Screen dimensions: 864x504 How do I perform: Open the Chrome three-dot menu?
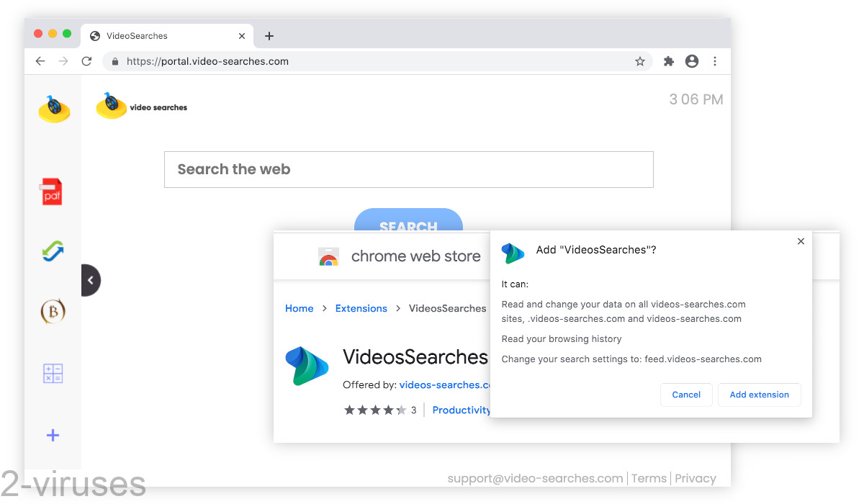715,61
